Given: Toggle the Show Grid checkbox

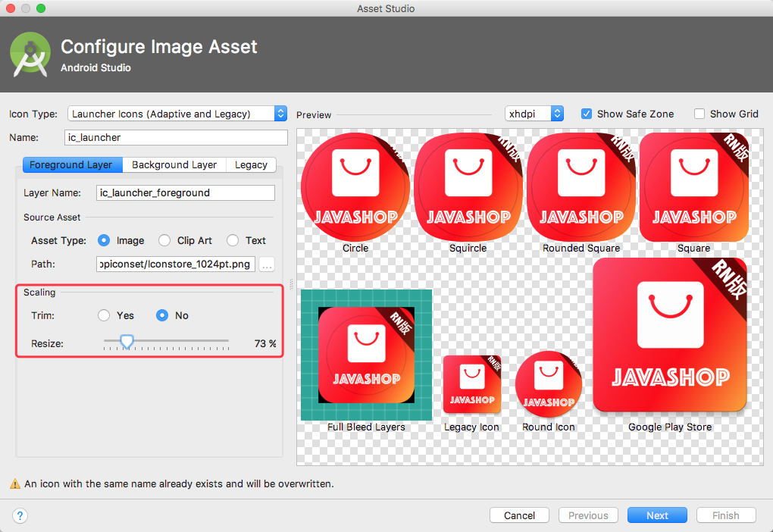Looking at the screenshot, I should (x=699, y=114).
